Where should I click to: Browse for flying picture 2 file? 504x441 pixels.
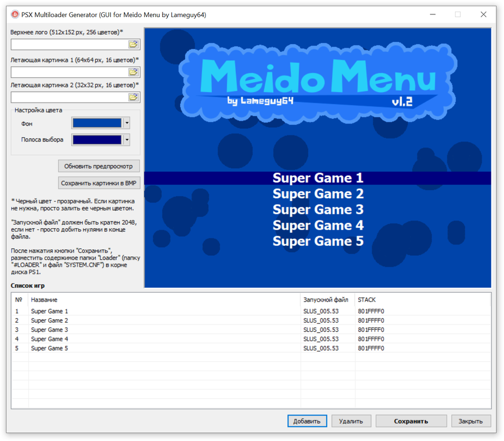133,97
